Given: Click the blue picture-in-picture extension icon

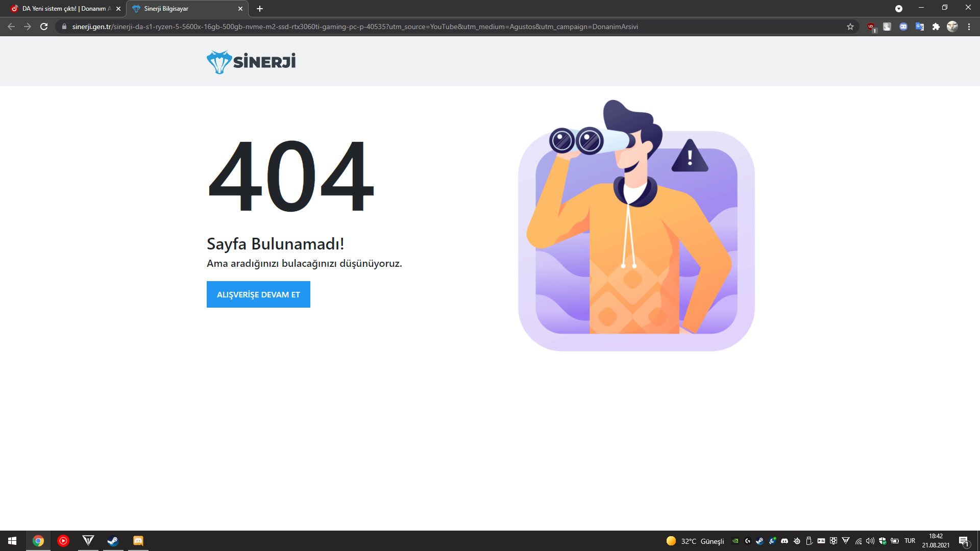Looking at the screenshot, I should click(903, 27).
